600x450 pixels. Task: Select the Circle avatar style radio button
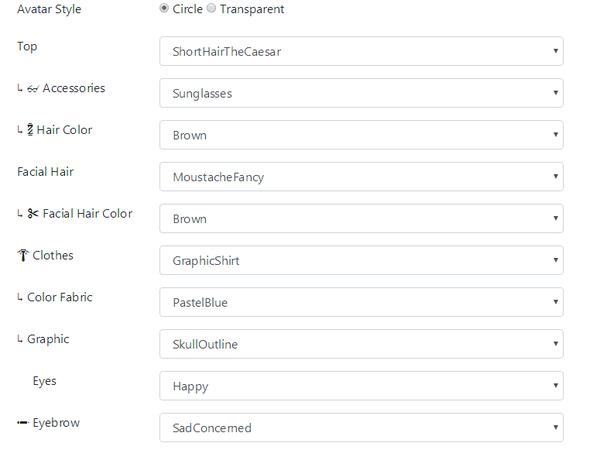(x=165, y=9)
